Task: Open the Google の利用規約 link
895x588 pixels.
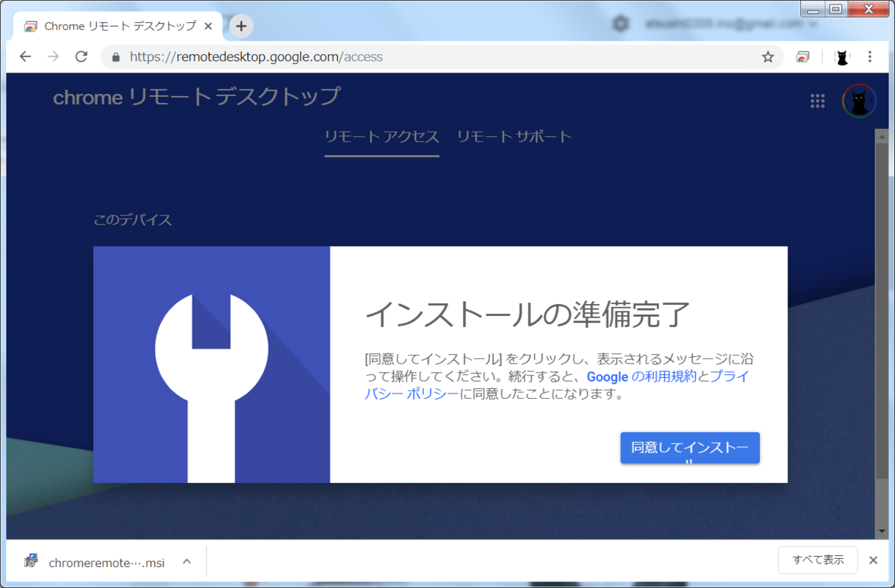Action: click(x=641, y=376)
